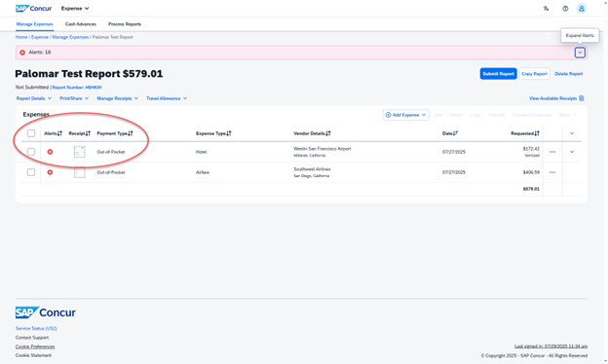Open the Print/Share dropdown

(74, 98)
